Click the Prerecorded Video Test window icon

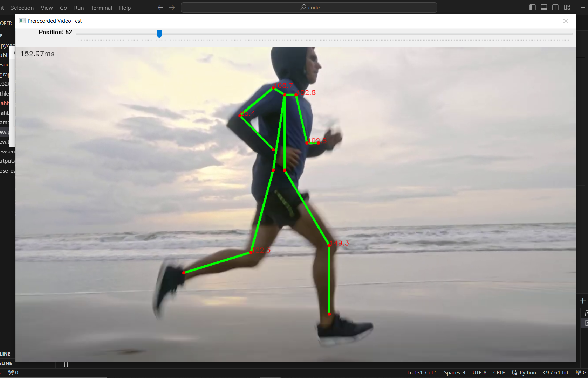coord(22,21)
